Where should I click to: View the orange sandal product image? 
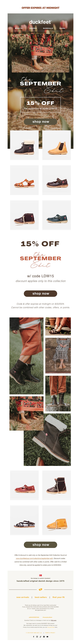coord(24,180)
